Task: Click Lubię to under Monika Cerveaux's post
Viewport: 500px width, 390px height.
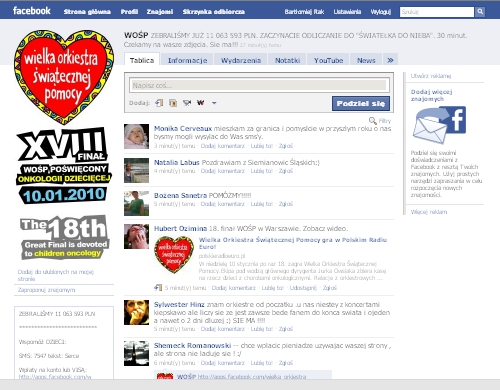Action: click(262, 146)
